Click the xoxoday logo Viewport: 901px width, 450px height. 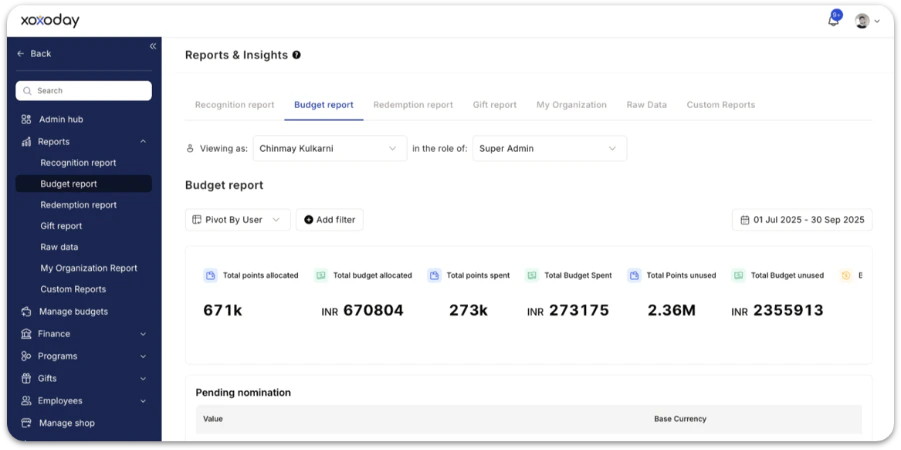[50, 21]
